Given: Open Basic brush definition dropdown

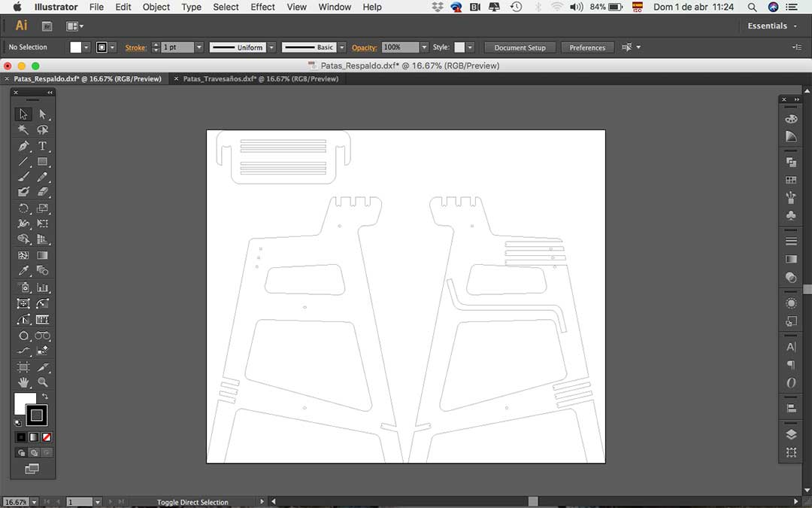Looking at the screenshot, I should pyautogui.click(x=342, y=47).
